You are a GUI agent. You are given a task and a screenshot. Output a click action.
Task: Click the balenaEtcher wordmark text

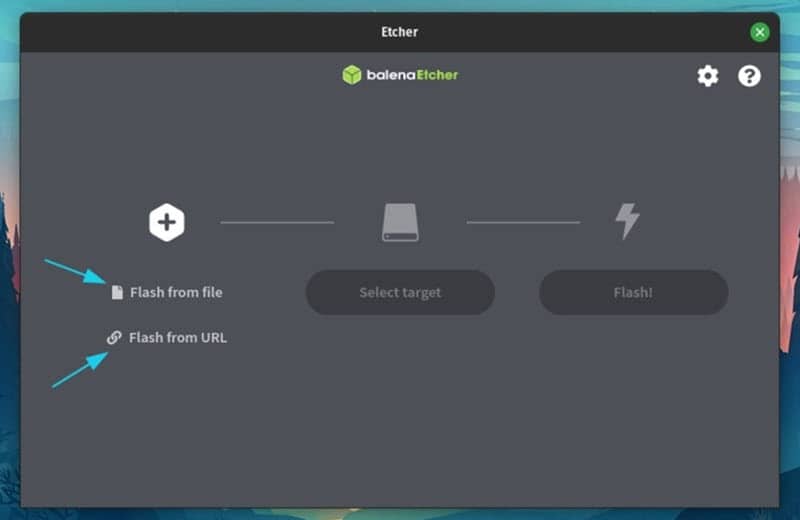(412, 75)
